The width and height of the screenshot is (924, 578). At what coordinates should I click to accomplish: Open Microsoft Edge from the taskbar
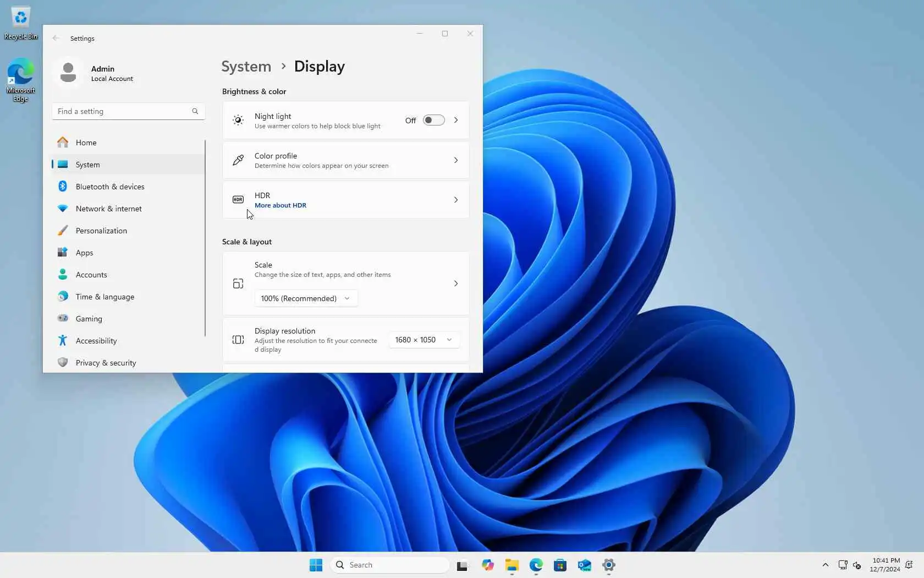[536, 565]
